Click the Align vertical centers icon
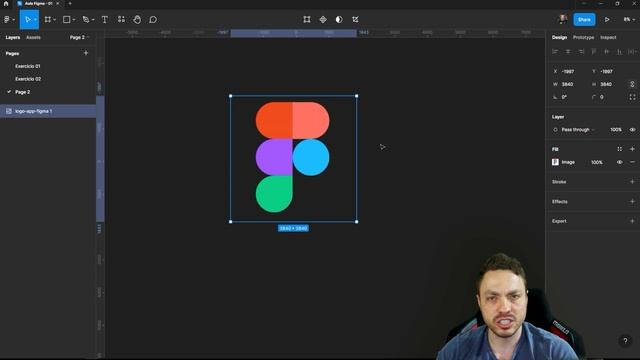 click(x=607, y=51)
